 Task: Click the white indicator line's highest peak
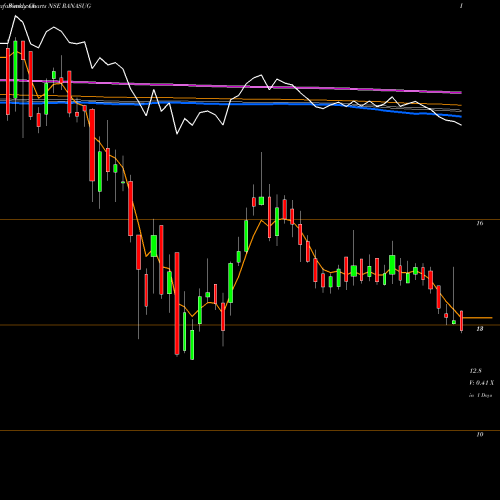pos(15,16)
